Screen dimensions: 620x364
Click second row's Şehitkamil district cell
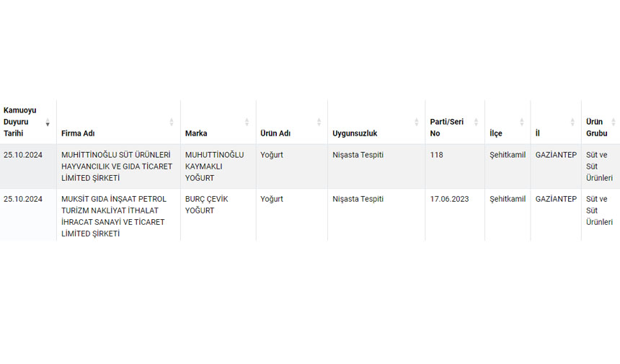[508, 199]
